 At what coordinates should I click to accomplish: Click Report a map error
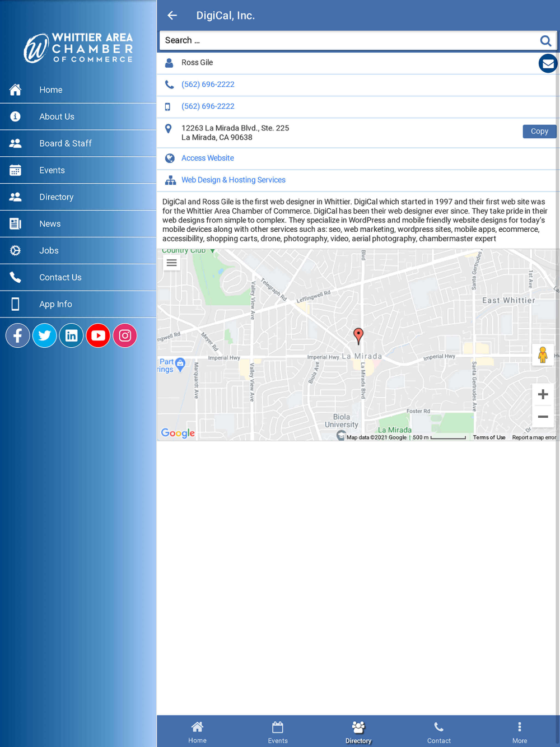click(534, 437)
